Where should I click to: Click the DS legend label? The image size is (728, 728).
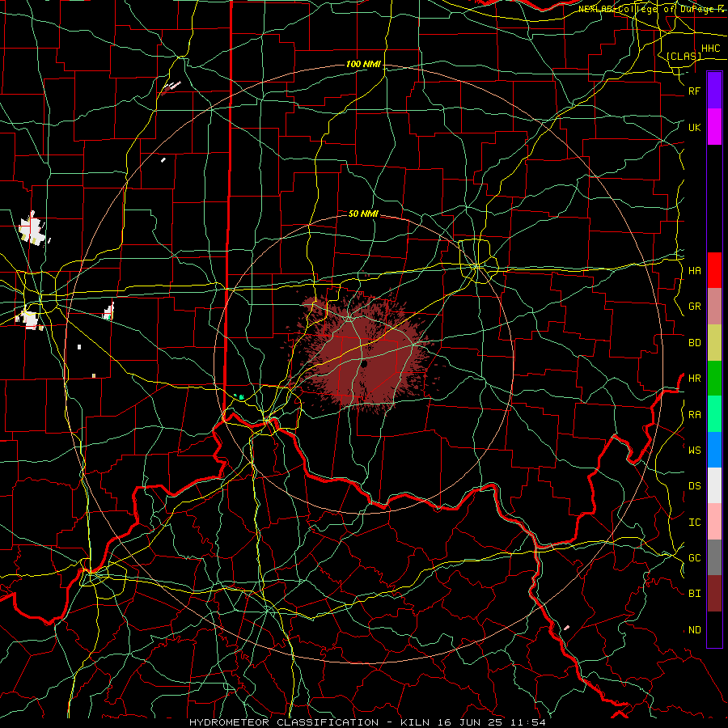[694, 486]
